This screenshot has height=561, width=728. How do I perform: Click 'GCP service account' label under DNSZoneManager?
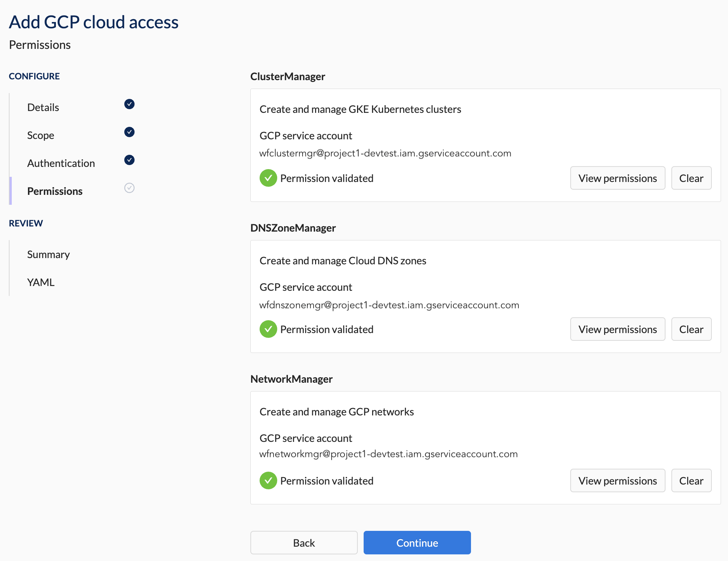click(x=306, y=287)
